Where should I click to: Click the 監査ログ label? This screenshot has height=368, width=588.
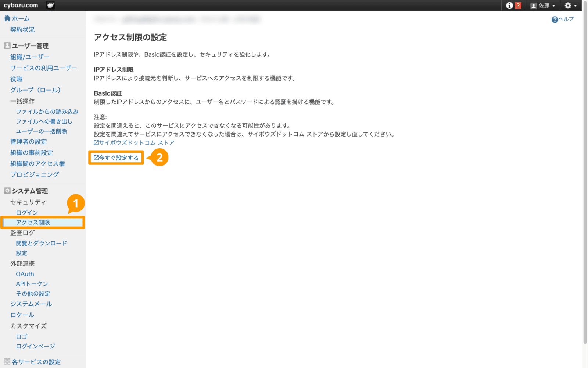[x=22, y=233]
